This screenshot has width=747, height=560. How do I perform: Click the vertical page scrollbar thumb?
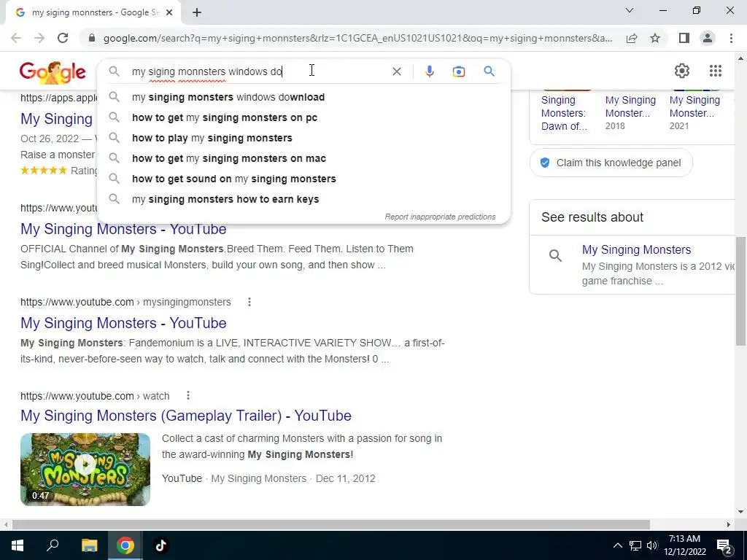pyautogui.click(x=740, y=291)
